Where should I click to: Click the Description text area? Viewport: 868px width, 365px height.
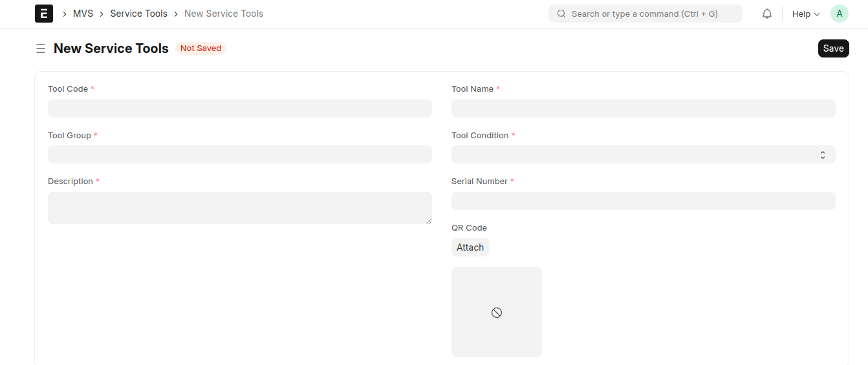coord(239,208)
